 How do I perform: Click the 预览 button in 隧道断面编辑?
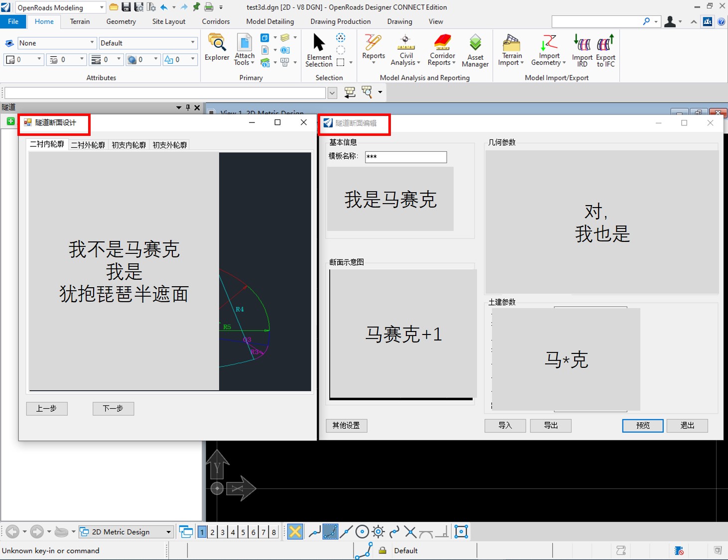click(642, 426)
